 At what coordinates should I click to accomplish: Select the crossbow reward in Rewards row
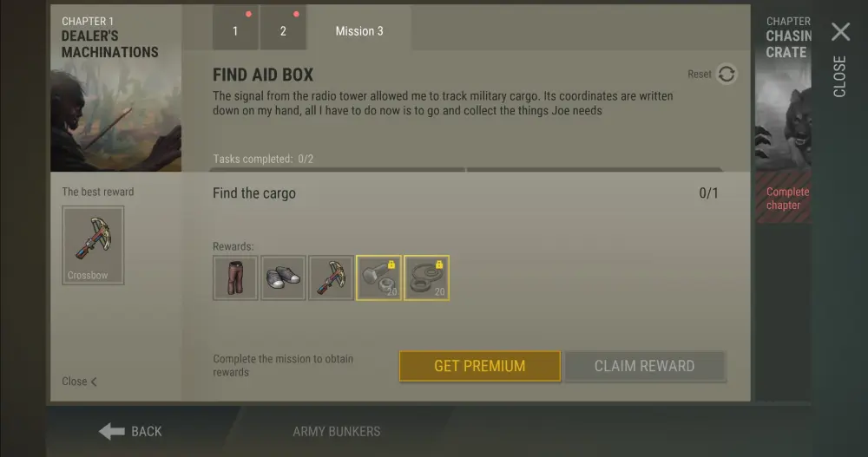point(331,277)
